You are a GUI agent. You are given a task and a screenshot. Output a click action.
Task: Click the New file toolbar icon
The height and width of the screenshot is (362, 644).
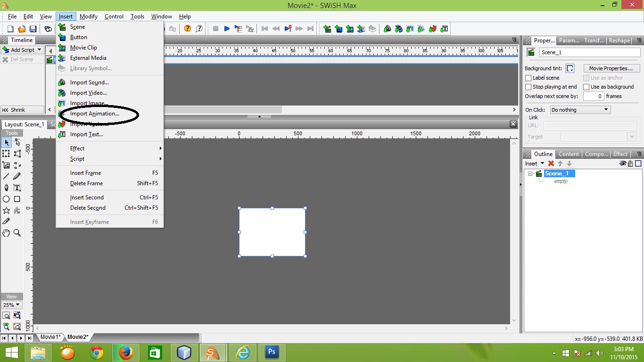point(10,29)
